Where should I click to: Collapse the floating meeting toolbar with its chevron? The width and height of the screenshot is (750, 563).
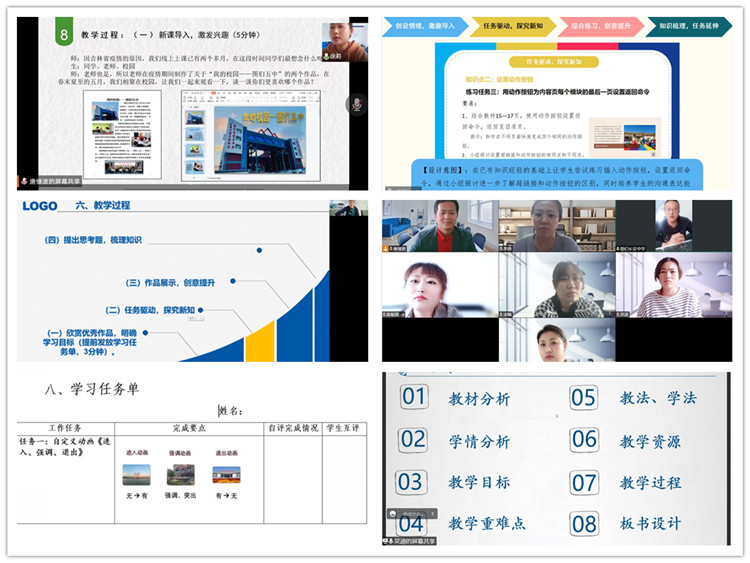click(432, 513)
